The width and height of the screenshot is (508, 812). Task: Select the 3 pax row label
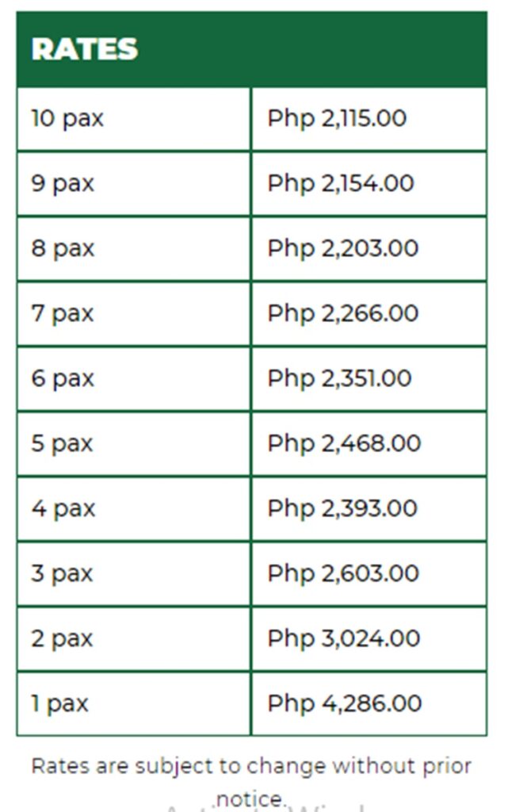coord(63,574)
